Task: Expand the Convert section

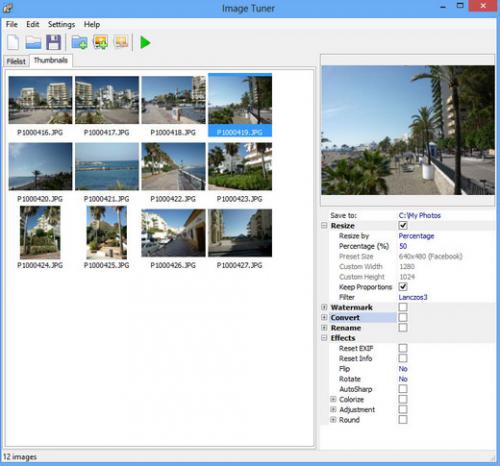Action: (x=324, y=317)
